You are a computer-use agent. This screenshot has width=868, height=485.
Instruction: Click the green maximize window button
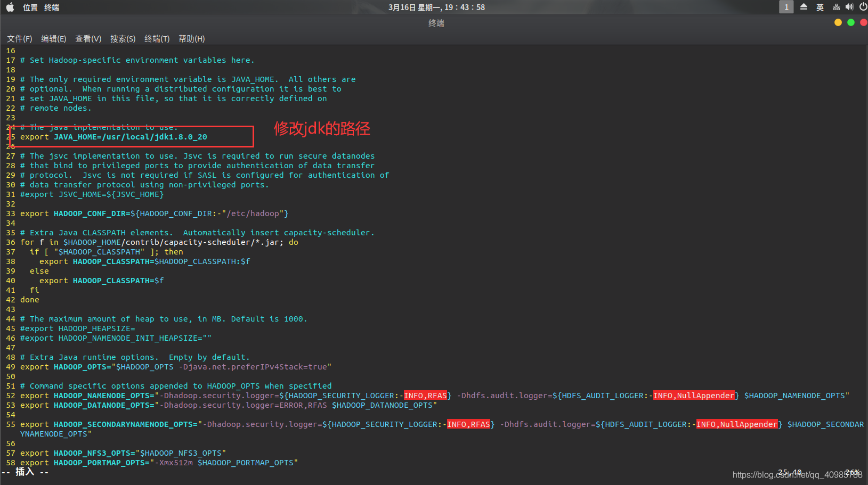pos(851,22)
